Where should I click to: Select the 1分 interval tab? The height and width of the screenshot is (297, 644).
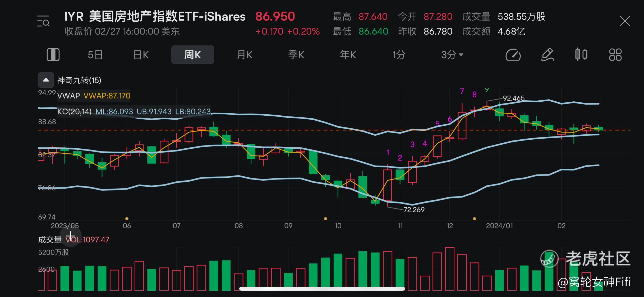(x=399, y=55)
